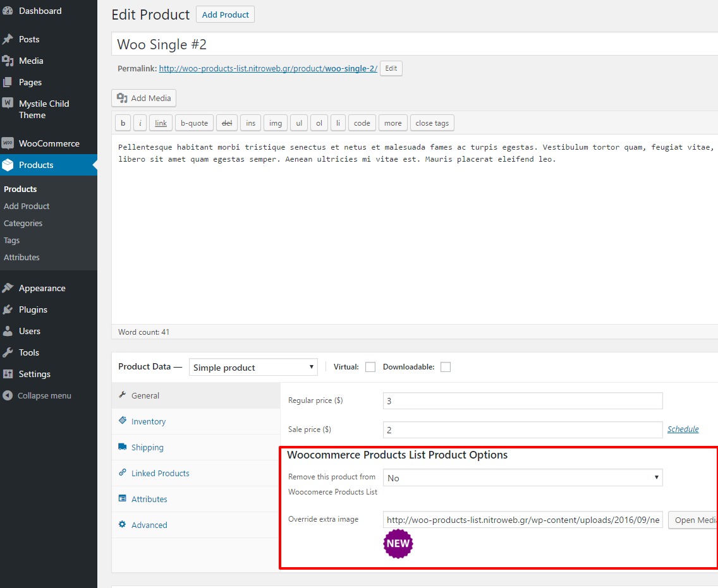The width and height of the screenshot is (718, 588).
Task: Click the Add Media camera icon
Action: coord(122,98)
